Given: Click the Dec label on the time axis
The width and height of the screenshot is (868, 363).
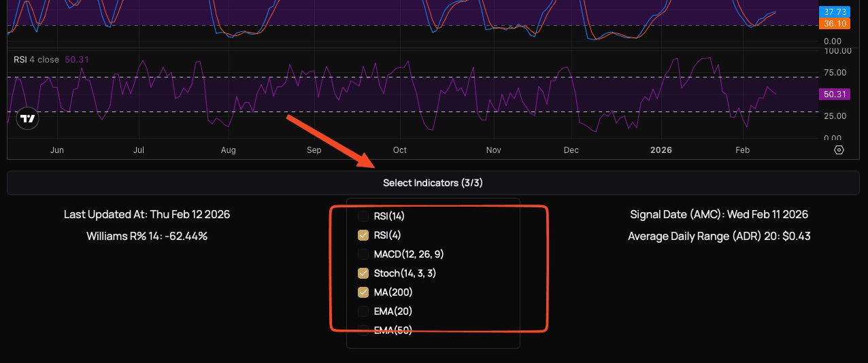Looking at the screenshot, I should coord(571,150).
